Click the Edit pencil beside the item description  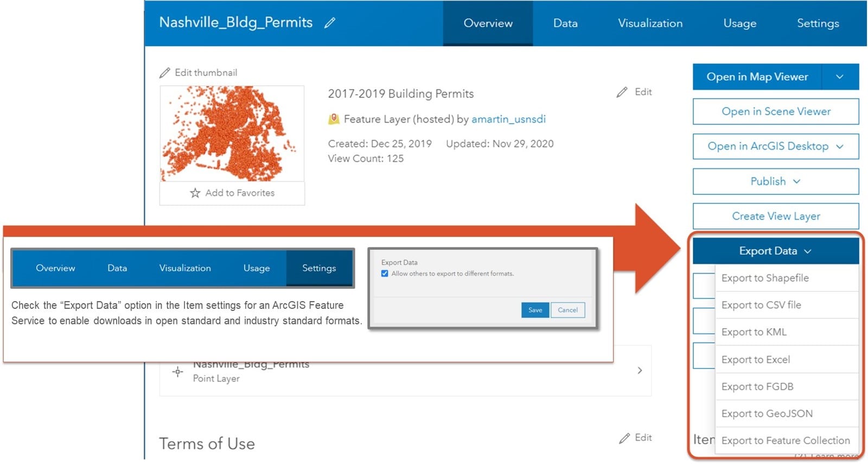(622, 92)
